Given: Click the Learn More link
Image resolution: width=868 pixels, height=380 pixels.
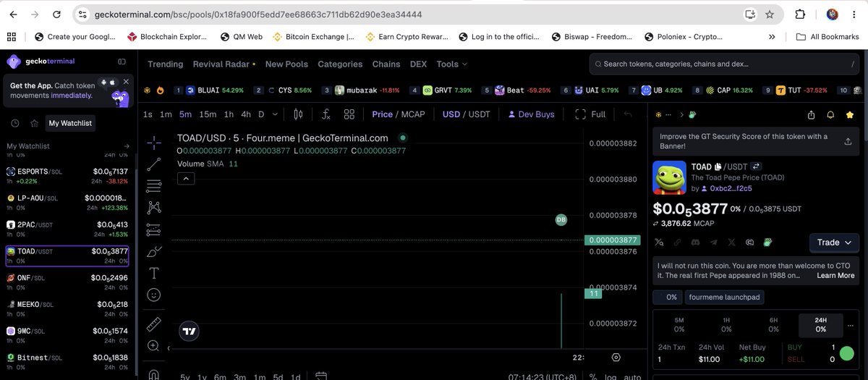Looking at the screenshot, I should coord(835,275).
